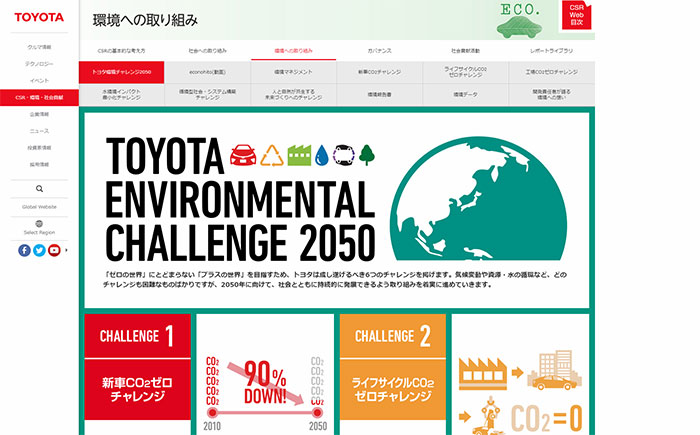
Task: Select トヨタ環境チャレンジ2050 submenu button
Action: 121,72
